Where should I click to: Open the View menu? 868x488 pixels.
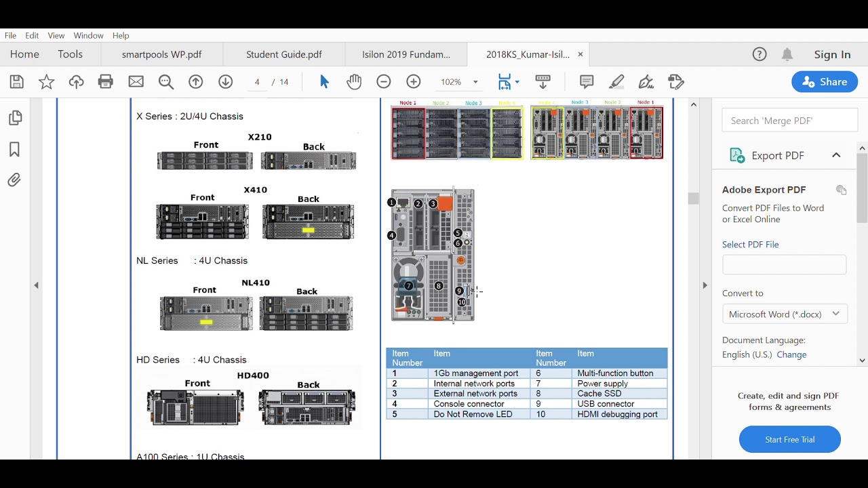[x=56, y=35]
